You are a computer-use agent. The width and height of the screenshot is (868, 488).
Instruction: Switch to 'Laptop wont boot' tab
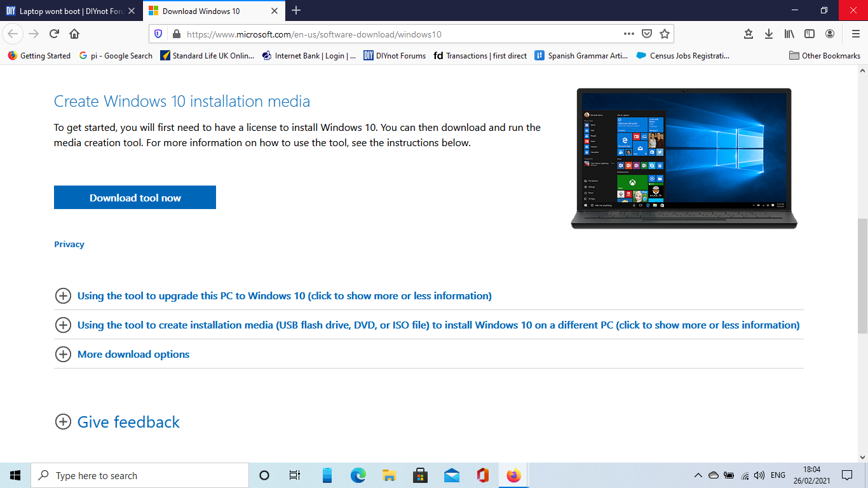coord(70,11)
